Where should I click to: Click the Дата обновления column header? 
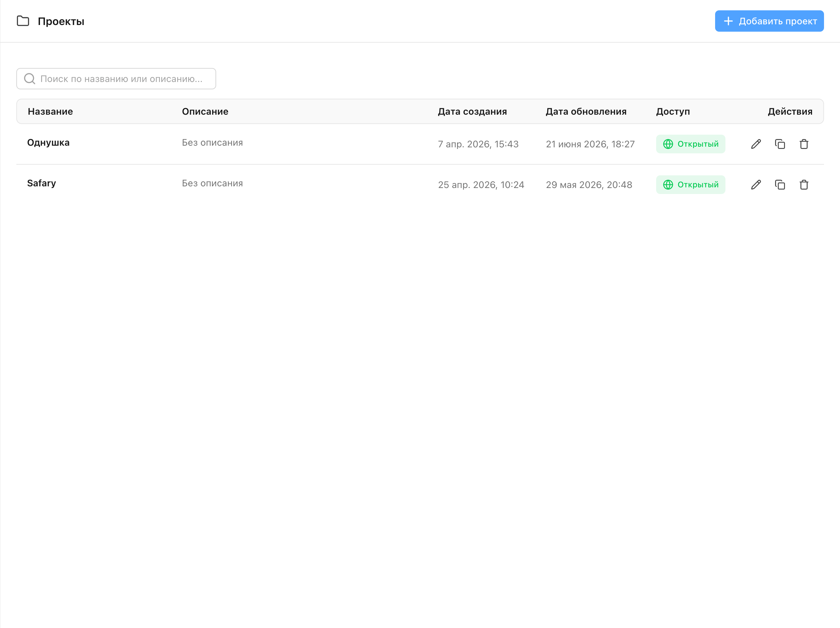pyautogui.click(x=586, y=111)
